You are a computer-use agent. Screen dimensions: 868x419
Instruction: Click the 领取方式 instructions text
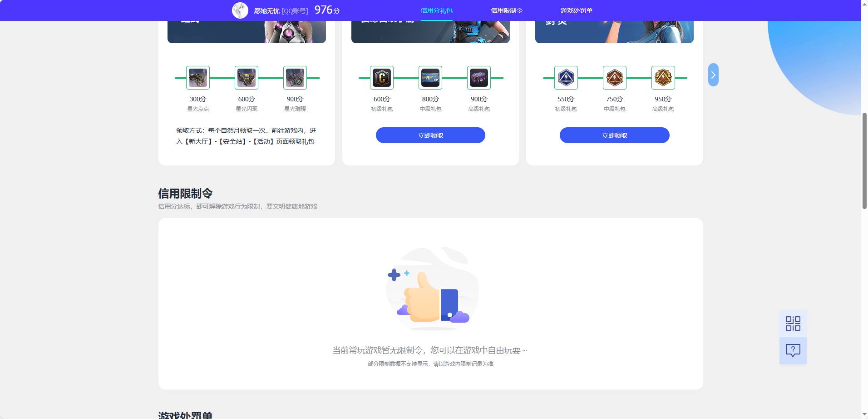(246, 136)
